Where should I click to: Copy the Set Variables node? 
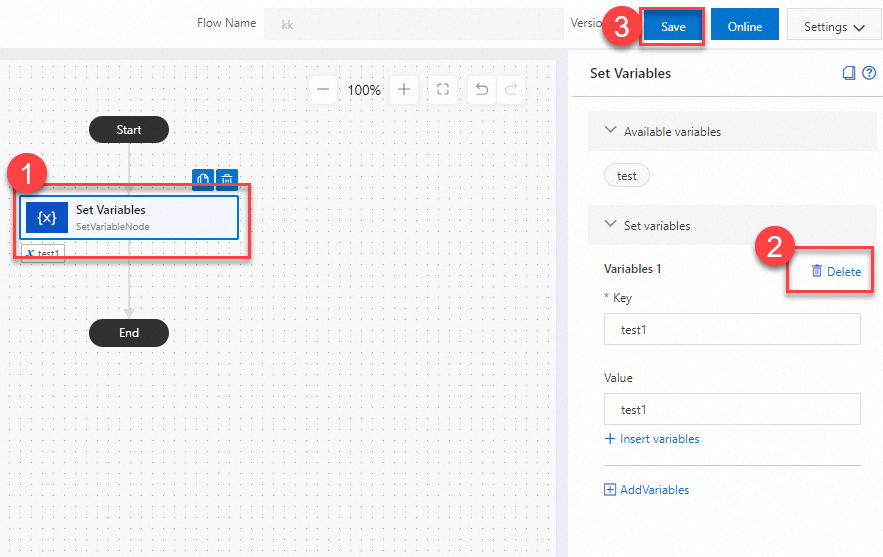point(203,180)
